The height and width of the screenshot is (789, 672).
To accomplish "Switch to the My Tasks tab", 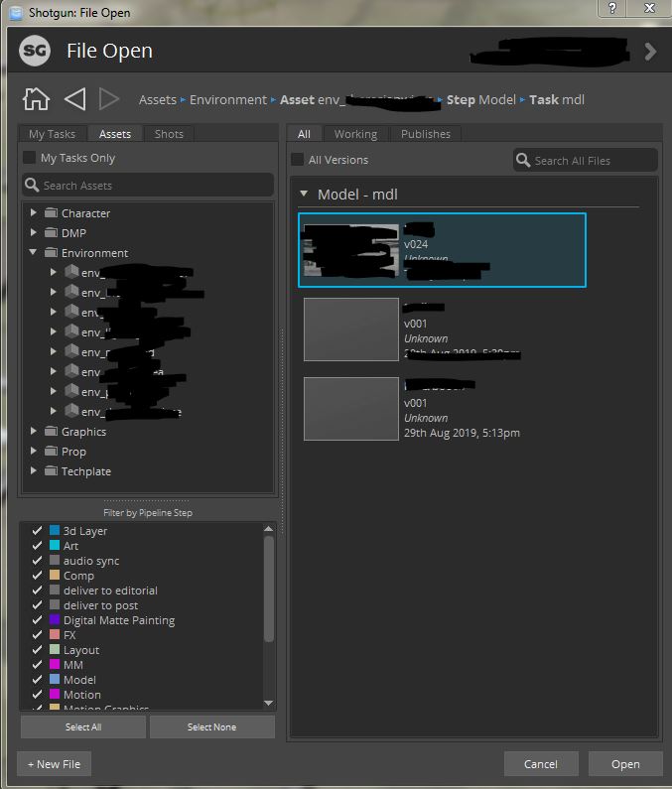I will pos(52,134).
